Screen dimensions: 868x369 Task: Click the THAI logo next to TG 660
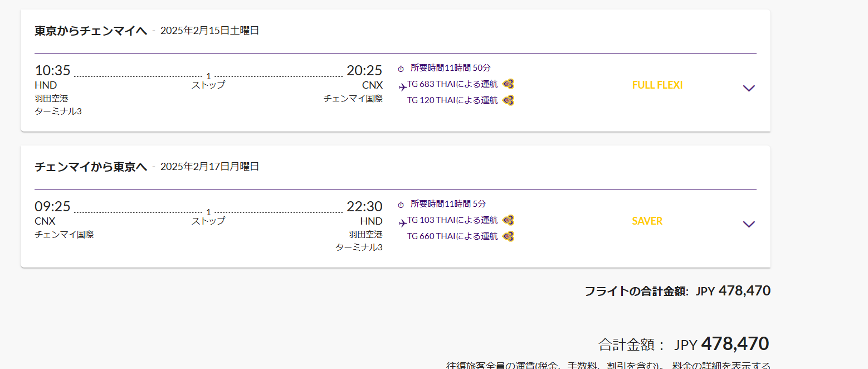click(x=508, y=236)
